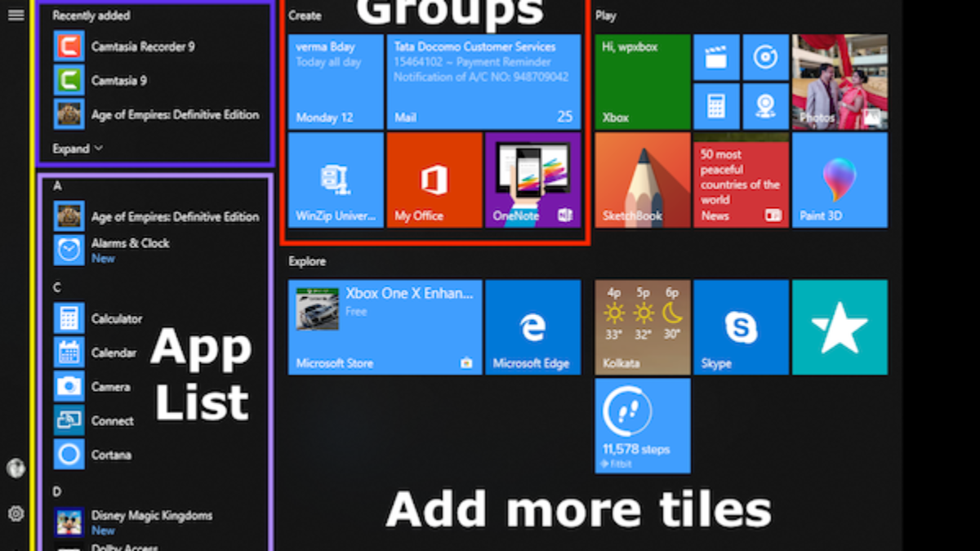The image size is (980, 551).
Task: Open the Photos tile
Action: [840, 82]
